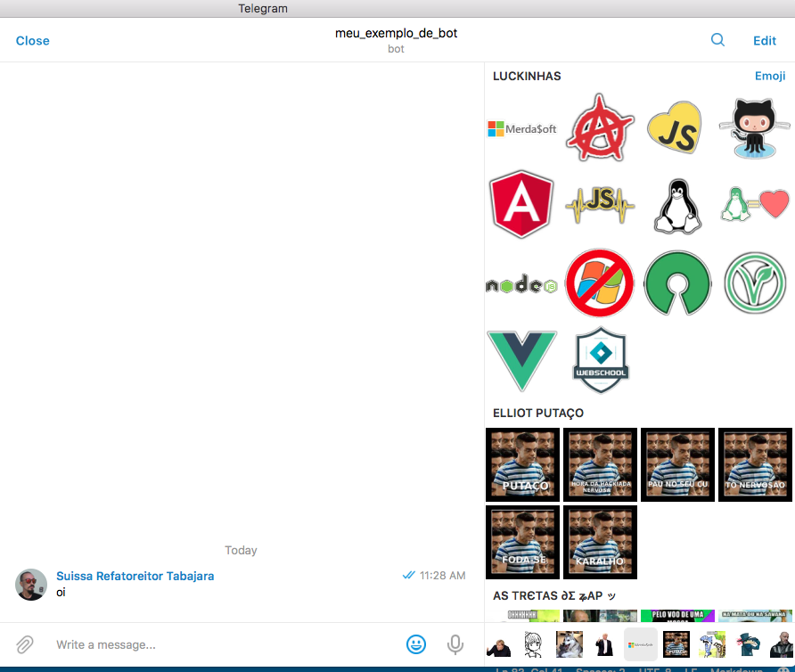The image size is (795, 672).
Task: Toggle the emoji smiley panel button
Action: [x=415, y=644]
